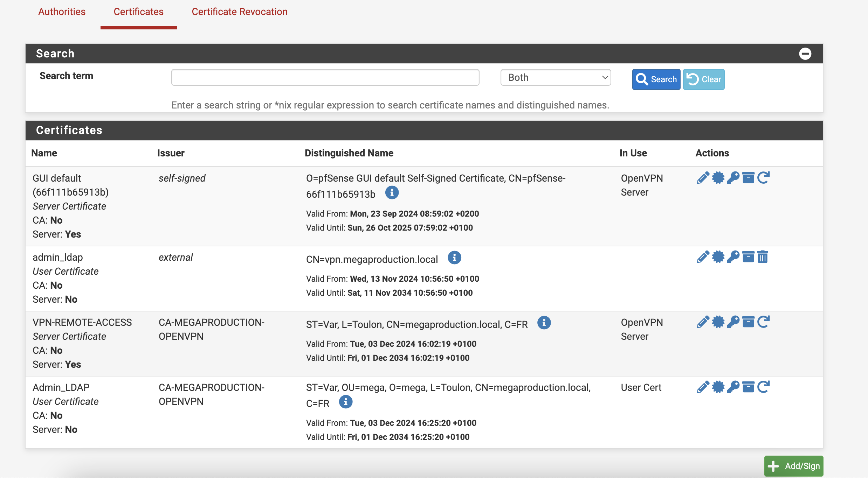
Task: Click the blue Search button
Action: pyautogui.click(x=656, y=79)
